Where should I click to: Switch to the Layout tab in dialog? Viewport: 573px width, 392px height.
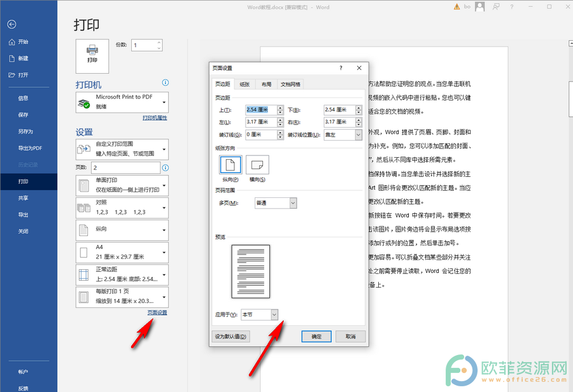[266, 85]
